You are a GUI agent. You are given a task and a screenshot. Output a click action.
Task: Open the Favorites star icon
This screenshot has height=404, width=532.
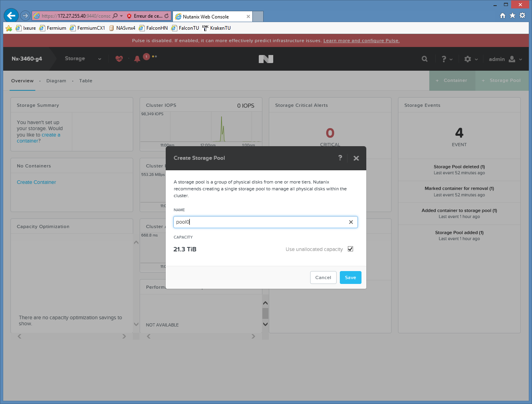tap(512, 16)
